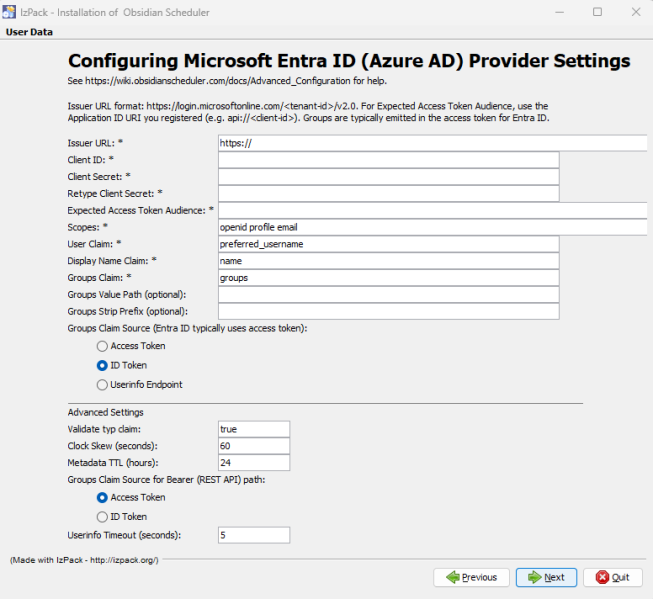Screen dimensions: 653x599
Task: Click the User Claim field with preferred_username
Action: point(389,244)
